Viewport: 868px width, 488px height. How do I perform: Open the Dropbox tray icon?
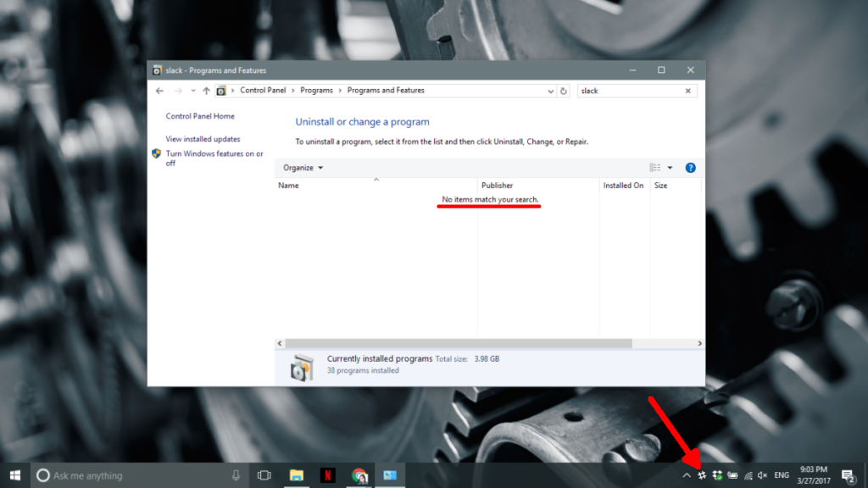(717, 475)
